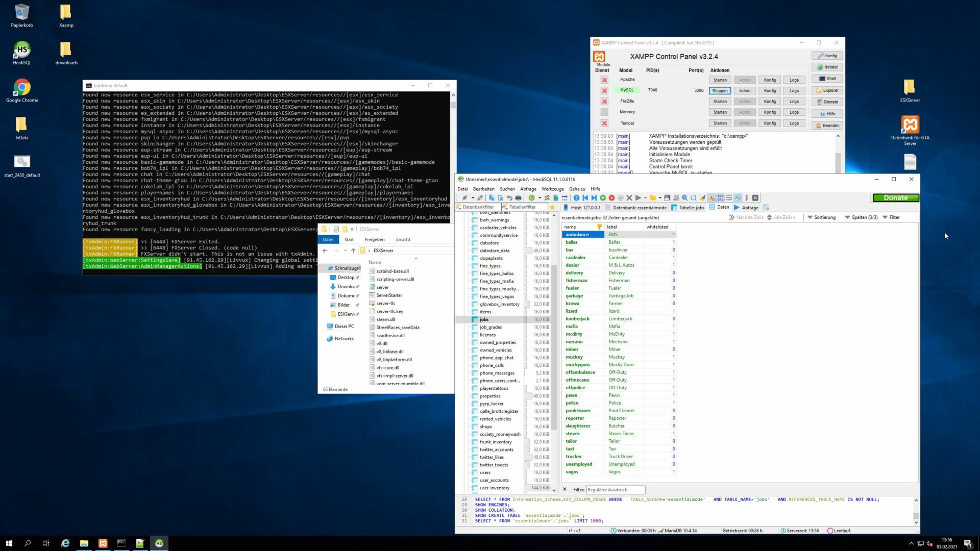The image size is (980, 551).
Task: Click the green refresh icon in HeidiSQL
Action: pos(531,198)
